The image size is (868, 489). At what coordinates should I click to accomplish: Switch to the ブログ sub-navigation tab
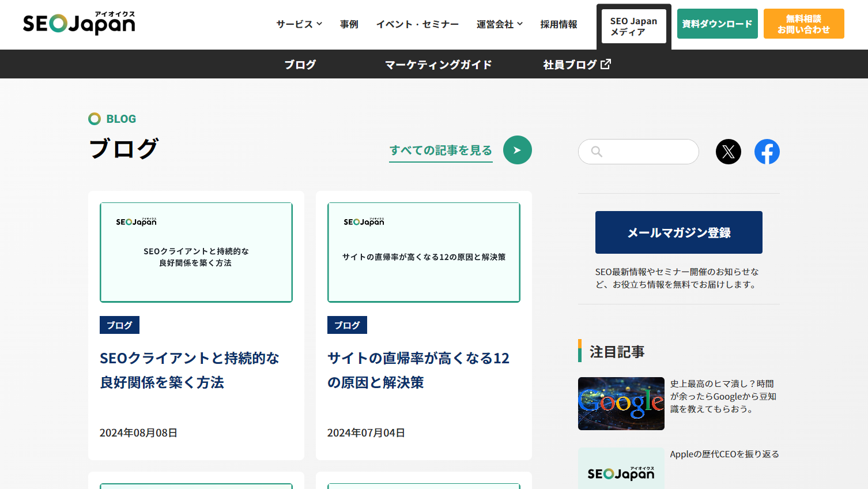(300, 65)
